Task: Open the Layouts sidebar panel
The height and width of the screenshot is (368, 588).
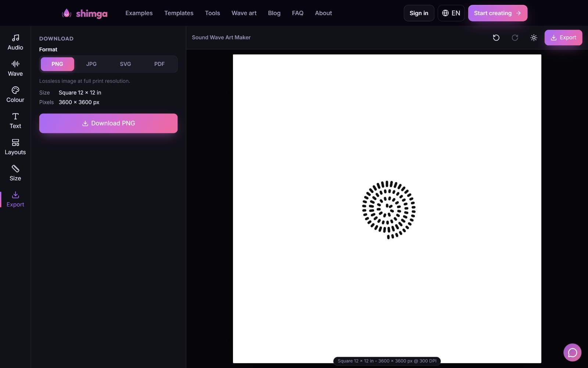Action: [x=15, y=147]
